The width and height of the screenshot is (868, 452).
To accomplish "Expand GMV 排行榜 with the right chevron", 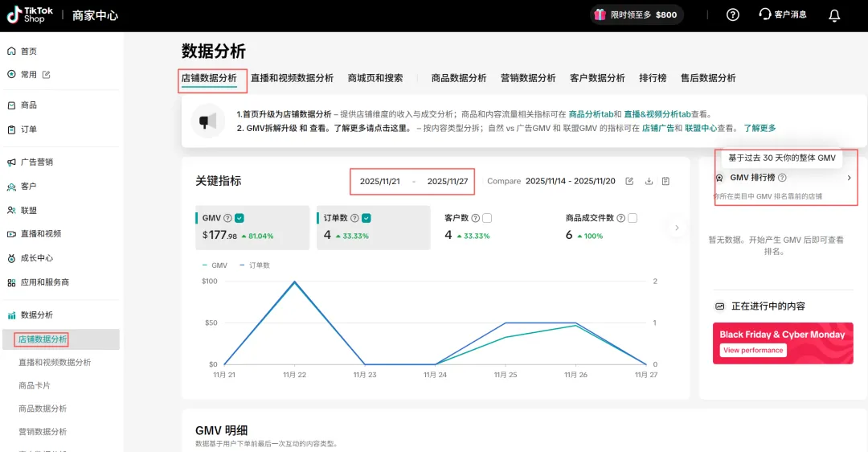I will click(x=849, y=178).
